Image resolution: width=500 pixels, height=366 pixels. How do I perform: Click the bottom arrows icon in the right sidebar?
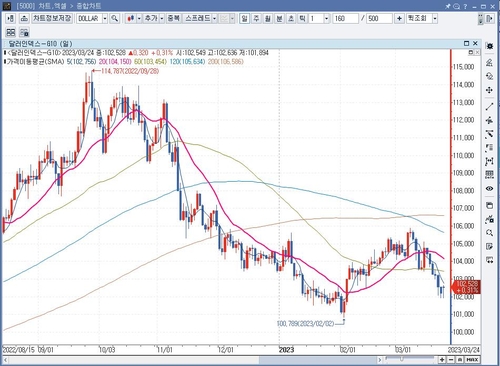click(x=489, y=260)
